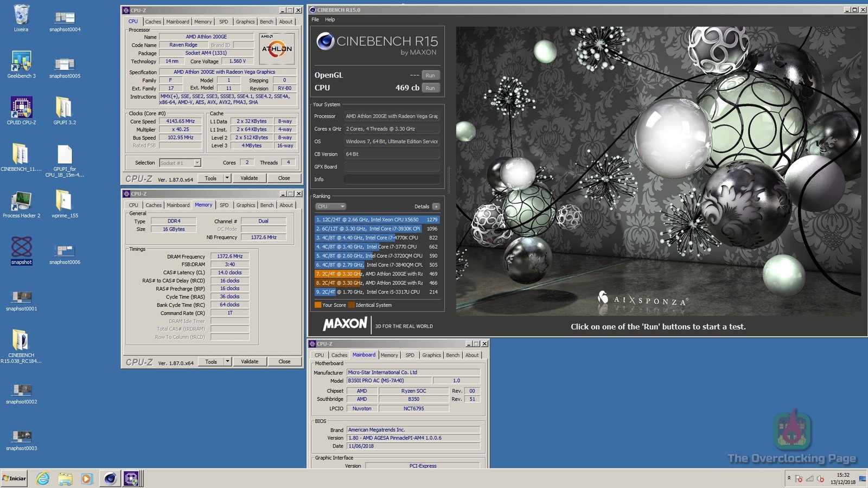
Task: Open the Tools dropdown arrow in CPU-Z CPU window
Action: coord(227,178)
